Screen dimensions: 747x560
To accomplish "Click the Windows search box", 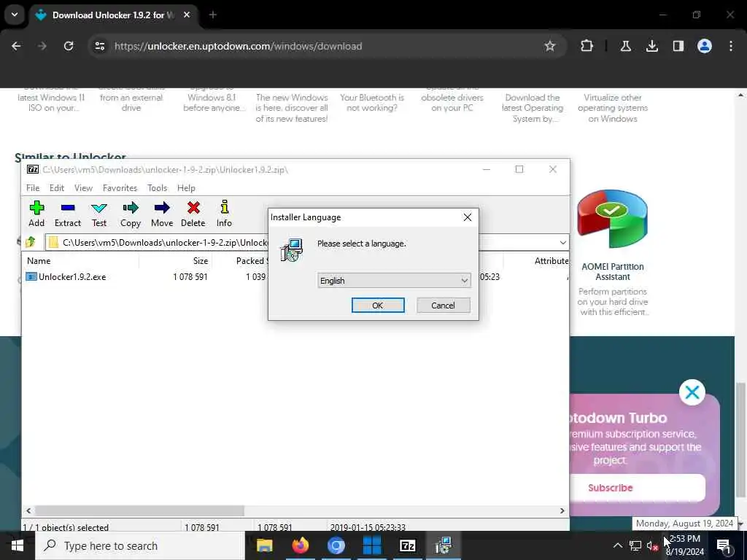I will tap(140, 545).
